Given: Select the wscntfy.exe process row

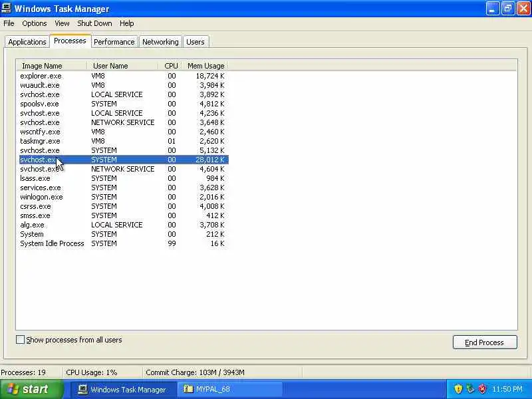Looking at the screenshot, I should tap(124, 132).
